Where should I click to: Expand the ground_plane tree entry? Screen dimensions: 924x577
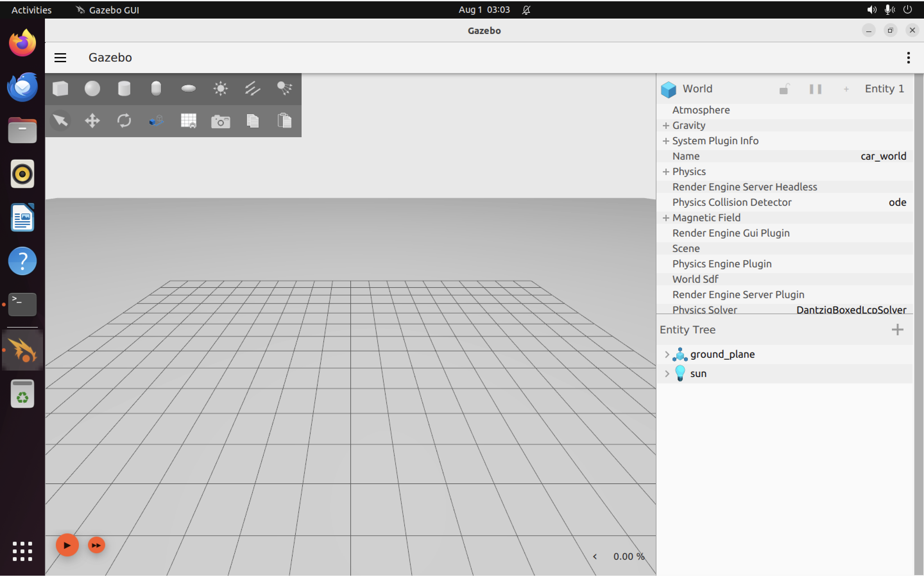(667, 355)
